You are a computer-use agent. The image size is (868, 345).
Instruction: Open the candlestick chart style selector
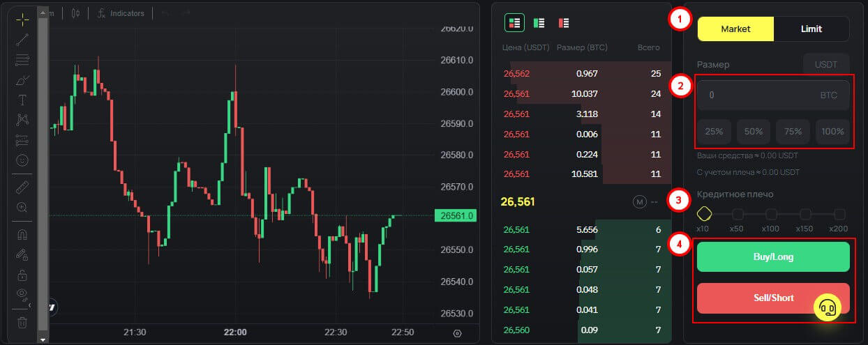pos(75,13)
